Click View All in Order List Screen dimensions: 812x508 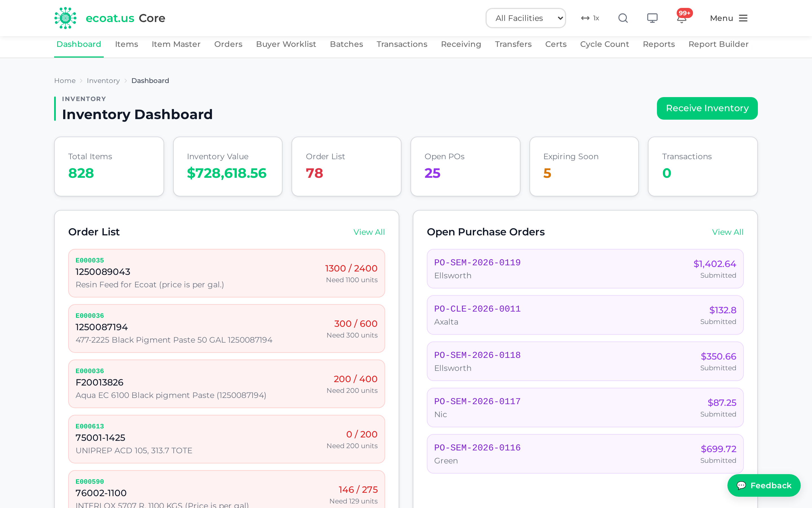coord(369,232)
